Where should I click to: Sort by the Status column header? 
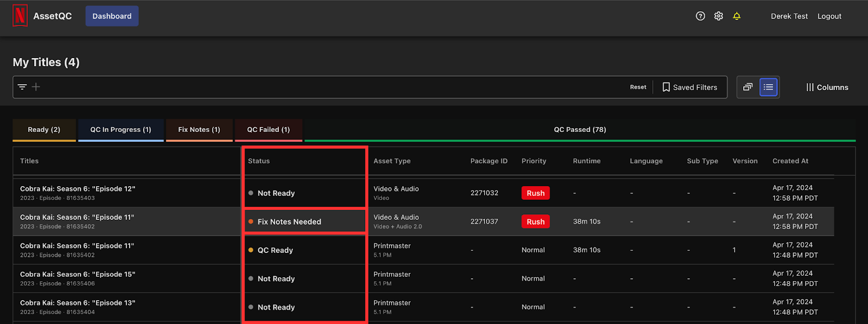pyautogui.click(x=259, y=161)
